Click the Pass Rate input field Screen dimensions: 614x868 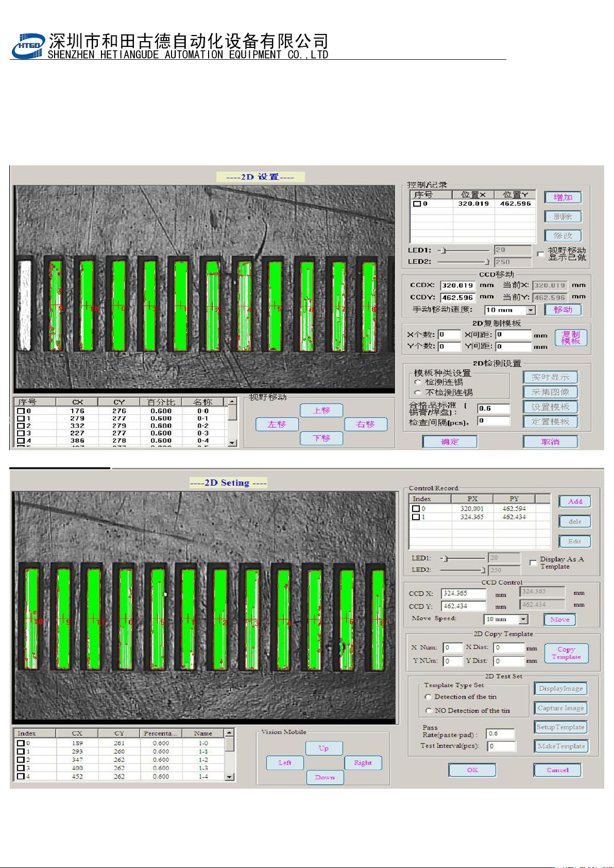500,734
